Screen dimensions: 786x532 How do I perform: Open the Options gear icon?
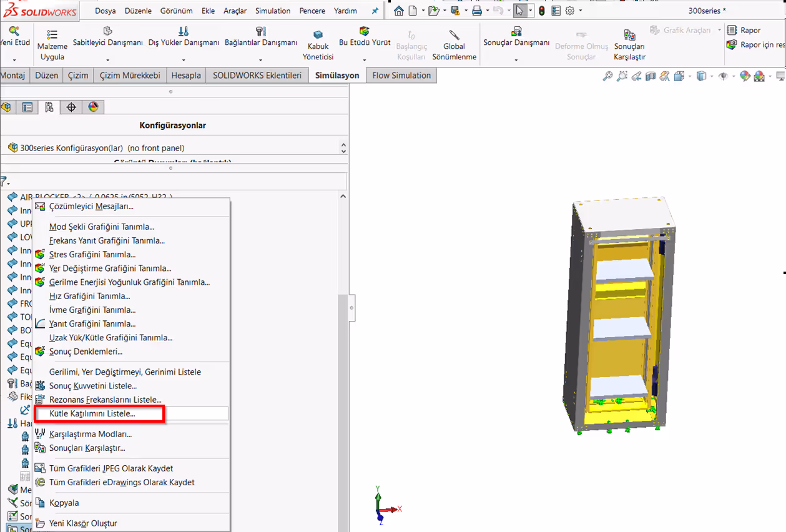(x=570, y=11)
